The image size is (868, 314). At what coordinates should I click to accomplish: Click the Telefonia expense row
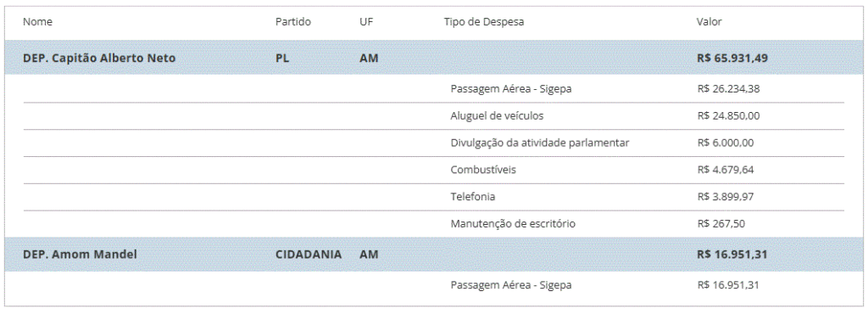click(x=434, y=197)
